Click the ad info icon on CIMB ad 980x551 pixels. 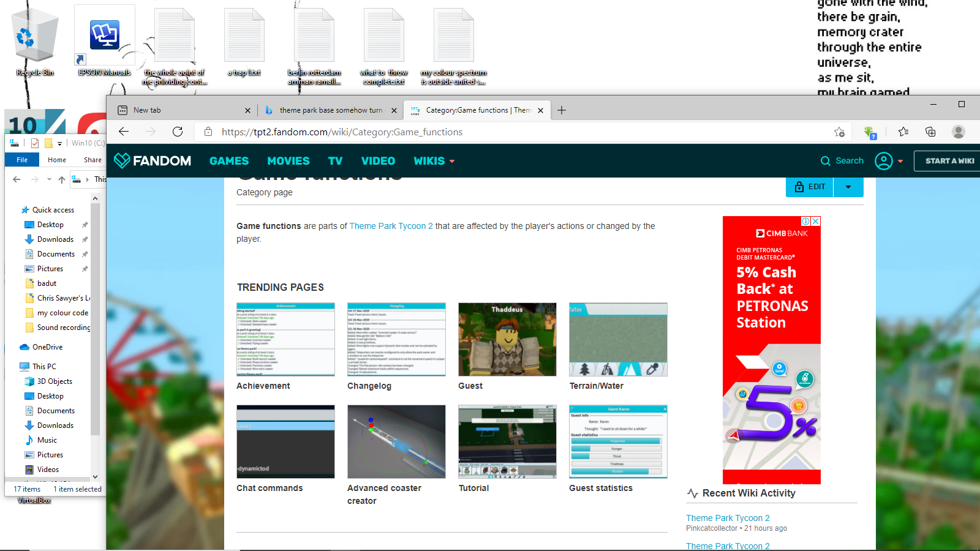[806, 221]
